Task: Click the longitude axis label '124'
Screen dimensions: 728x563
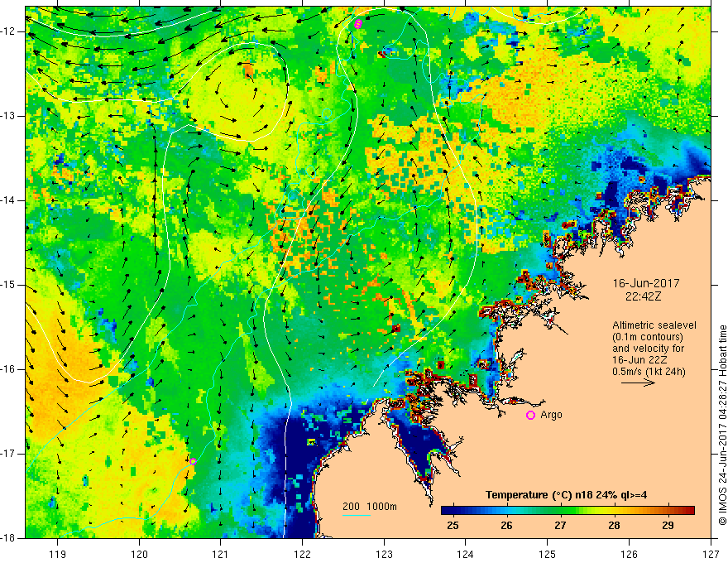Action: [466, 554]
